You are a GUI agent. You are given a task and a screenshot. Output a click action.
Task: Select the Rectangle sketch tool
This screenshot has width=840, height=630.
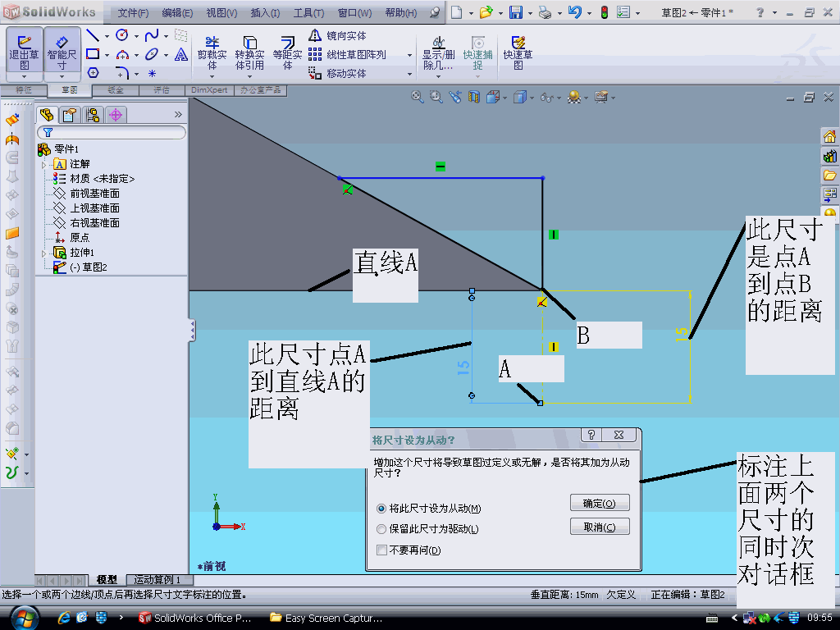[93, 54]
